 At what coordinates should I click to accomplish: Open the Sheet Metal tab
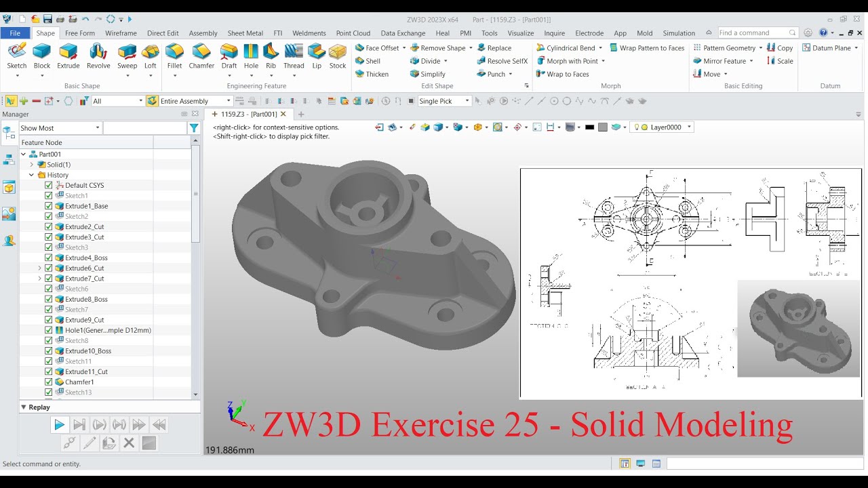point(245,33)
